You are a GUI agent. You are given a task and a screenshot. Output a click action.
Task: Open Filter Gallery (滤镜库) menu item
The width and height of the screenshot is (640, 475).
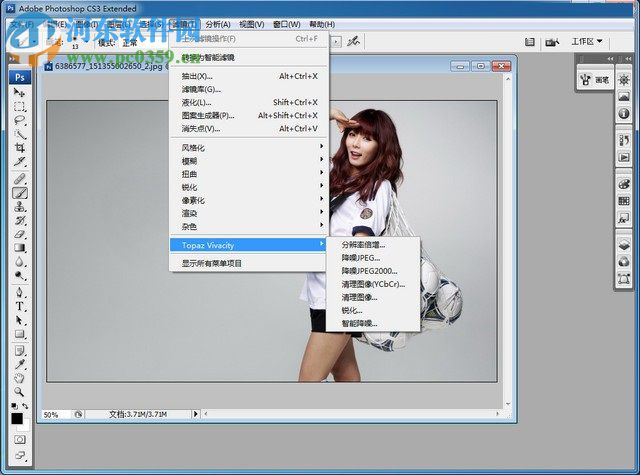[x=249, y=89]
